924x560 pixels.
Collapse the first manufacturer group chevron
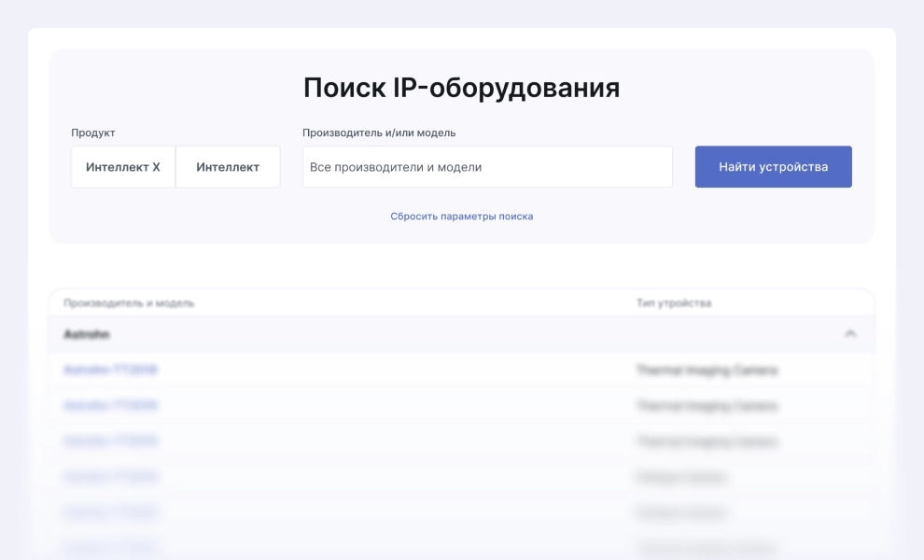point(849,333)
